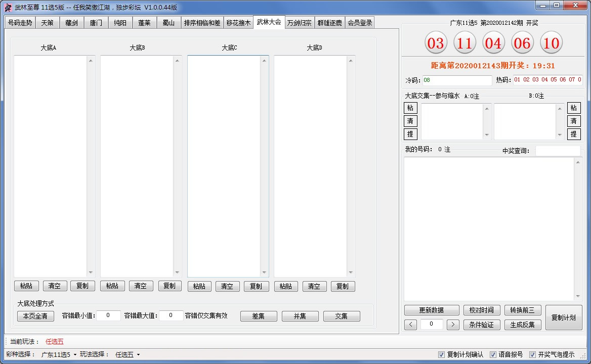The image size is (591, 364).
Task: Click the application logo in the title bar
Action: tap(7, 7)
